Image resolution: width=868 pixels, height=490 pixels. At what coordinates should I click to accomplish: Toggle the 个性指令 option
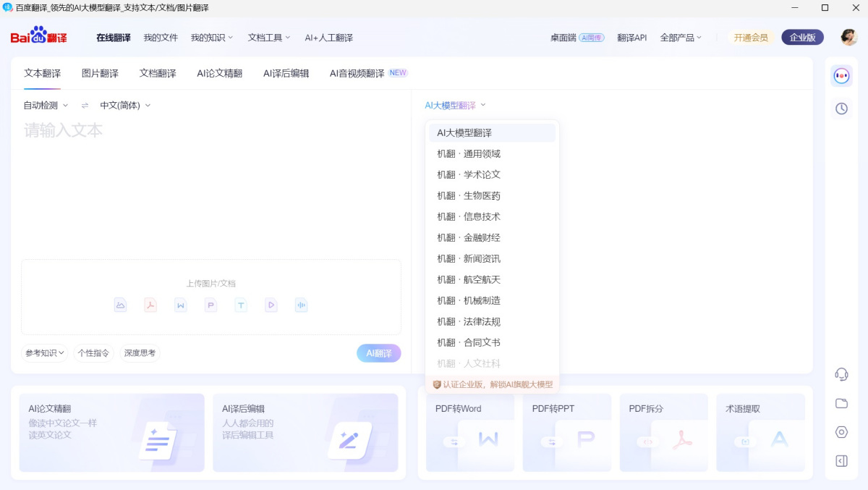93,353
